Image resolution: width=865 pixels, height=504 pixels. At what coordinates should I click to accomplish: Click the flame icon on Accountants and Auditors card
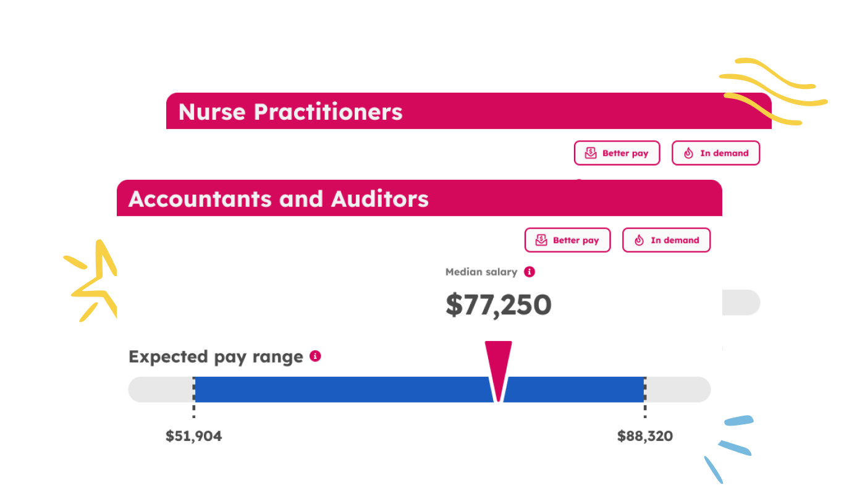tap(639, 240)
